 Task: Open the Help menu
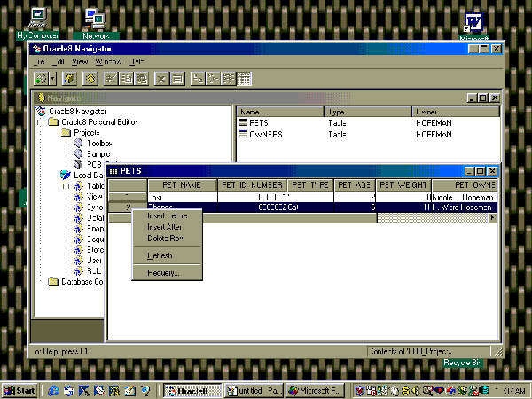137,61
